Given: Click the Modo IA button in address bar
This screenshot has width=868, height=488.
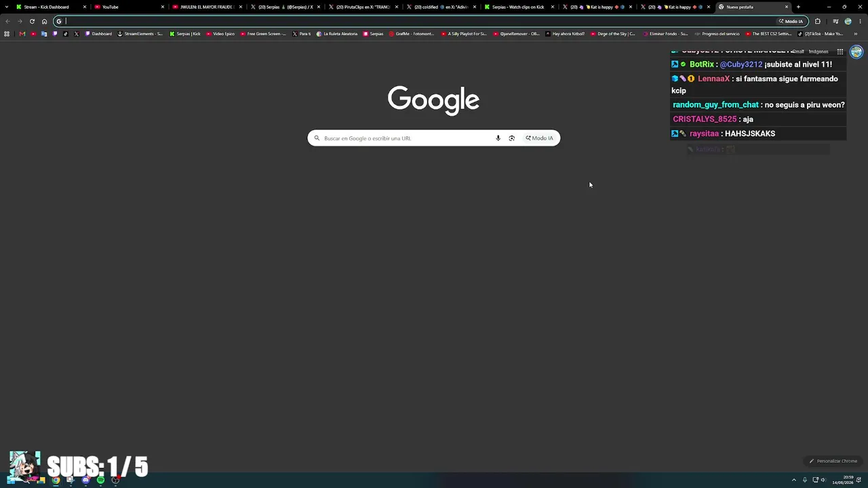Looking at the screenshot, I should coord(791,21).
